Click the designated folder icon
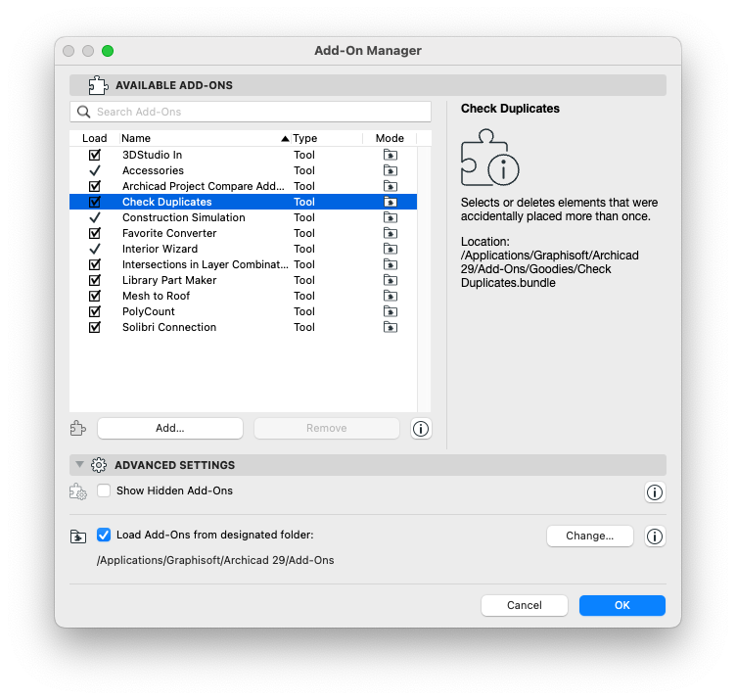 coord(78,537)
